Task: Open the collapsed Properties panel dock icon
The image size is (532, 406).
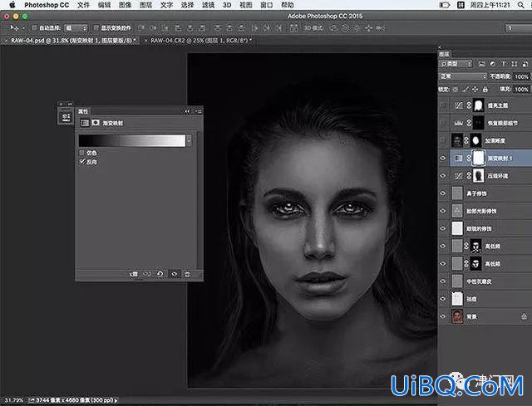Action: coord(66,117)
